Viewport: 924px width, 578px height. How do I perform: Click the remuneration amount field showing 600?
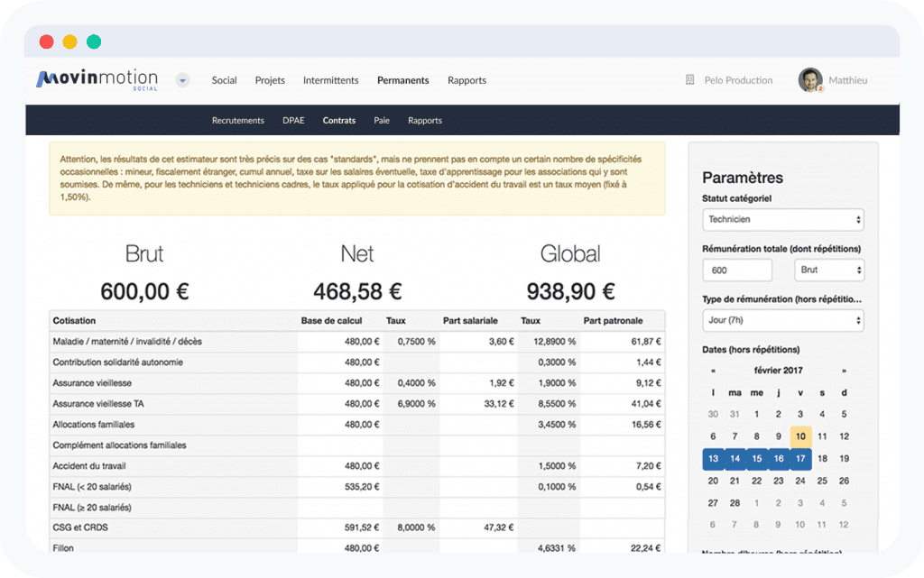[737, 270]
